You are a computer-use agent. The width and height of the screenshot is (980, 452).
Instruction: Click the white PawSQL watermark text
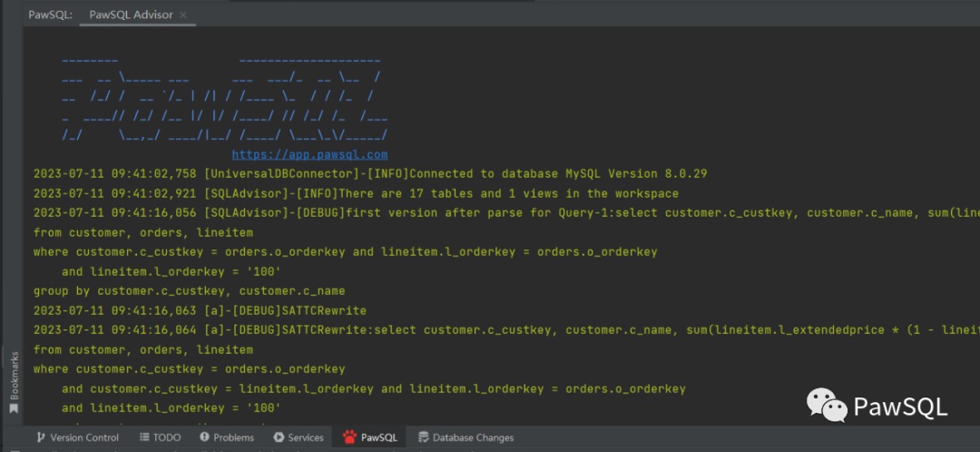coord(899,406)
